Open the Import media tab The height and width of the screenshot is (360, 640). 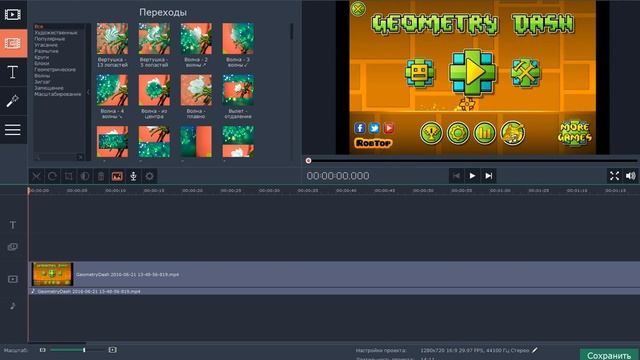pos(13,14)
